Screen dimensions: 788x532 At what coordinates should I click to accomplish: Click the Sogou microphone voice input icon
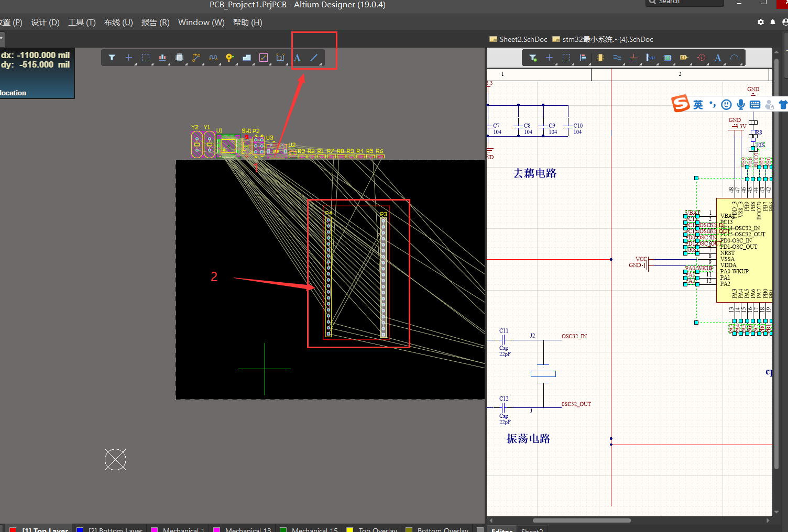pyautogui.click(x=741, y=105)
